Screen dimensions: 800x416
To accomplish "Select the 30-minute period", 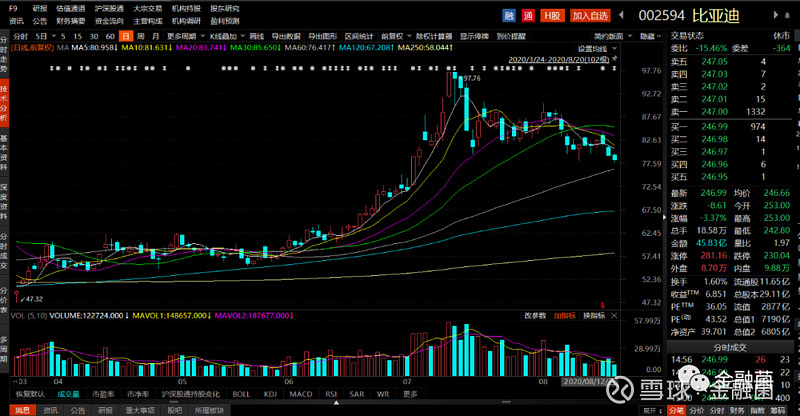I will [94, 36].
